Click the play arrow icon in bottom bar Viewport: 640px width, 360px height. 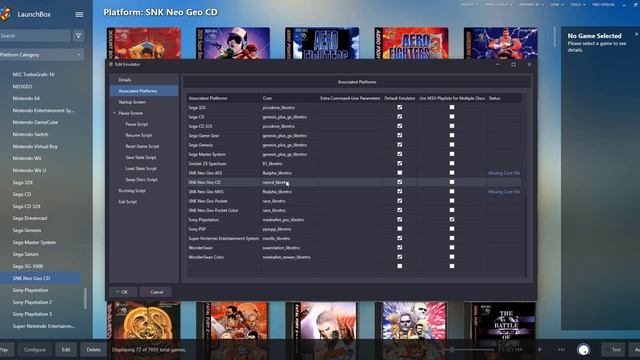pos(540,349)
